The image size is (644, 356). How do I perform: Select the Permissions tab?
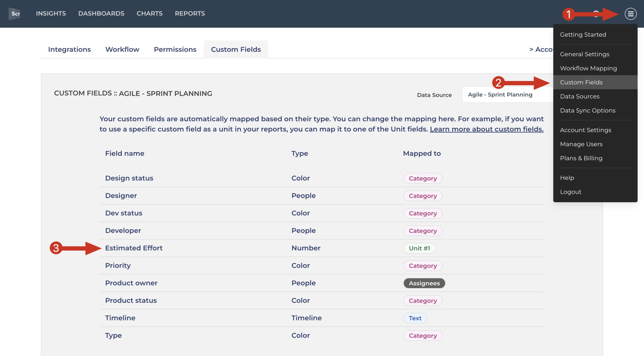[x=175, y=49]
